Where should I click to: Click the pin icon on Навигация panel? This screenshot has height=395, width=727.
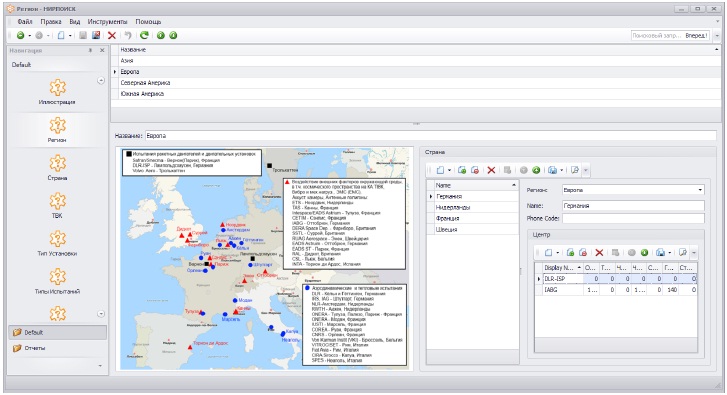pos(90,50)
